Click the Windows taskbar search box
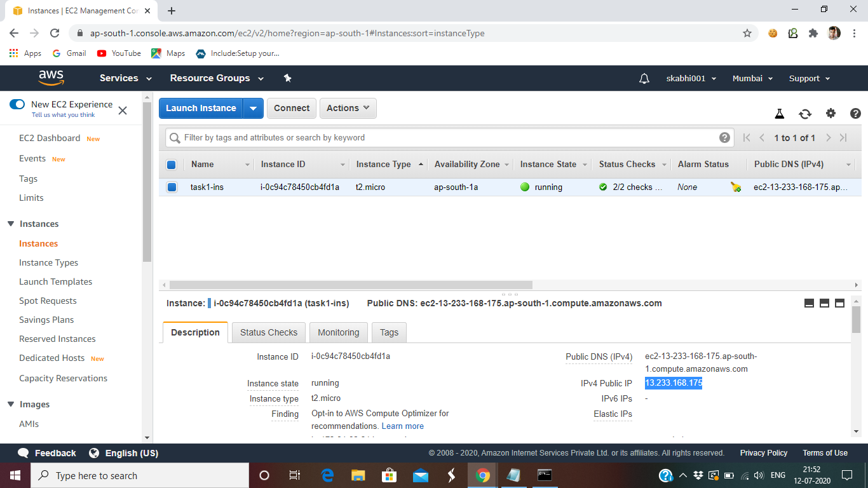 [x=140, y=475]
